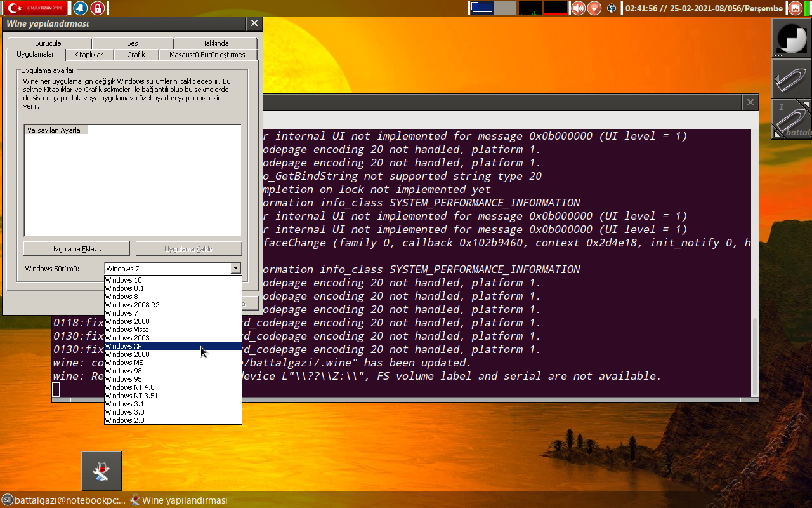Choose Windows 2008 from the version list
Screen dimensions: 812x508
click(x=173, y=321)
